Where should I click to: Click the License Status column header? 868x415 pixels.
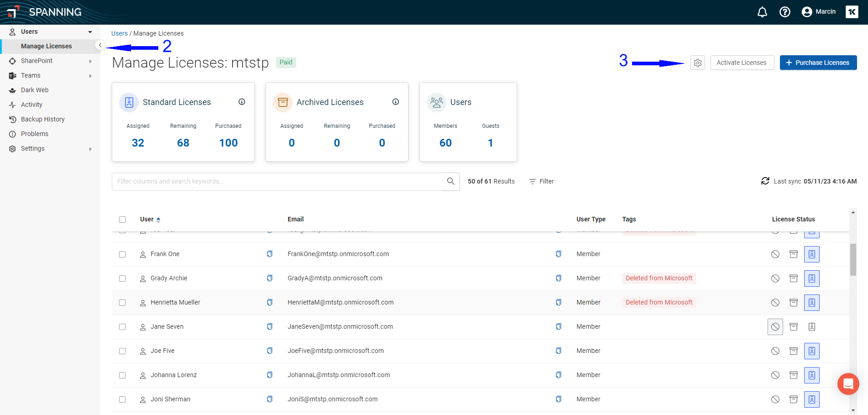click(x=793, y=219)
